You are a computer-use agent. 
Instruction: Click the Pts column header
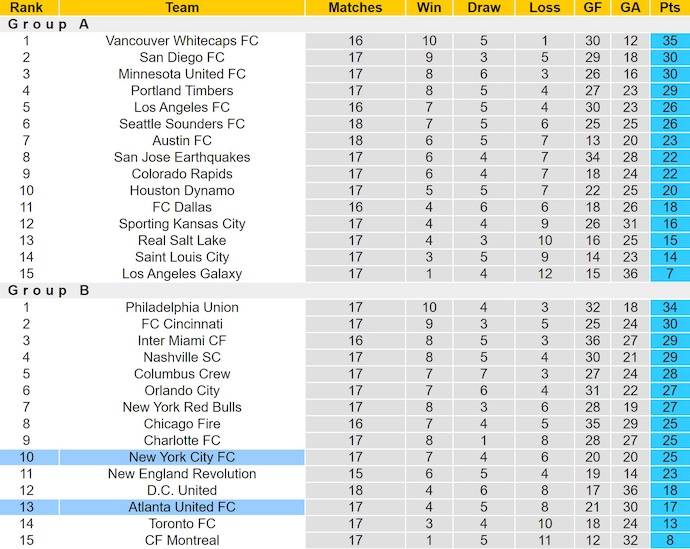[669, 7]
